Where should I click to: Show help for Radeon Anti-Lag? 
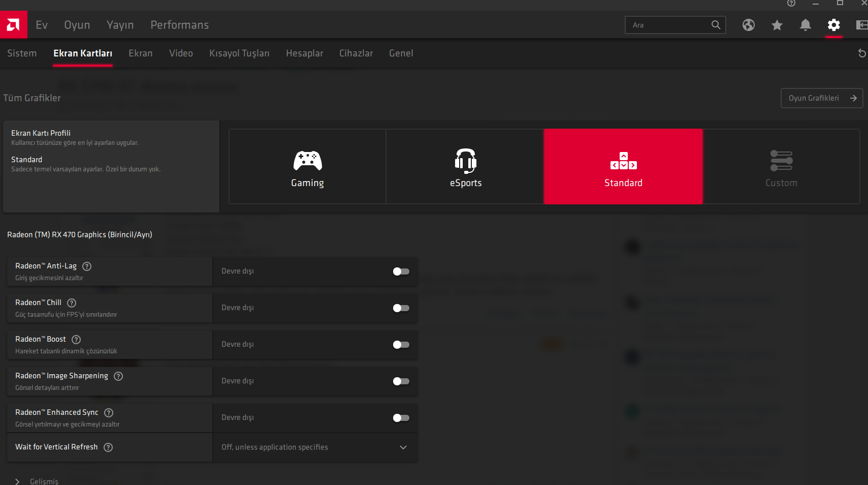[x=87, y=266]
